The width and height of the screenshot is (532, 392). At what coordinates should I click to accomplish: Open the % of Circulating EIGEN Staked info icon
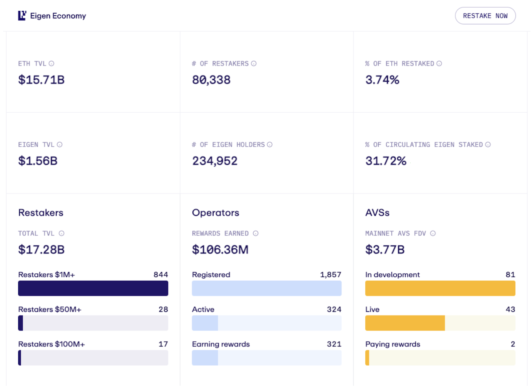pos(488,145)
